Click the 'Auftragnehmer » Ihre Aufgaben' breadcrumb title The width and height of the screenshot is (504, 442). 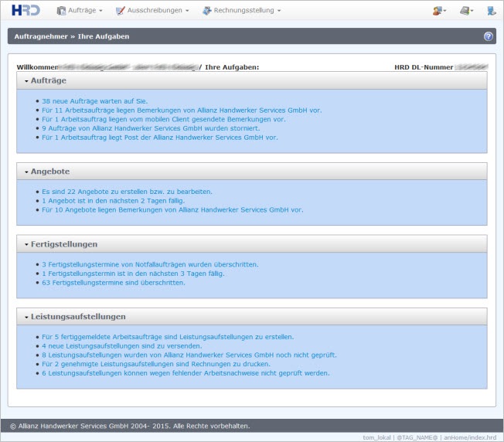(72, 36)
